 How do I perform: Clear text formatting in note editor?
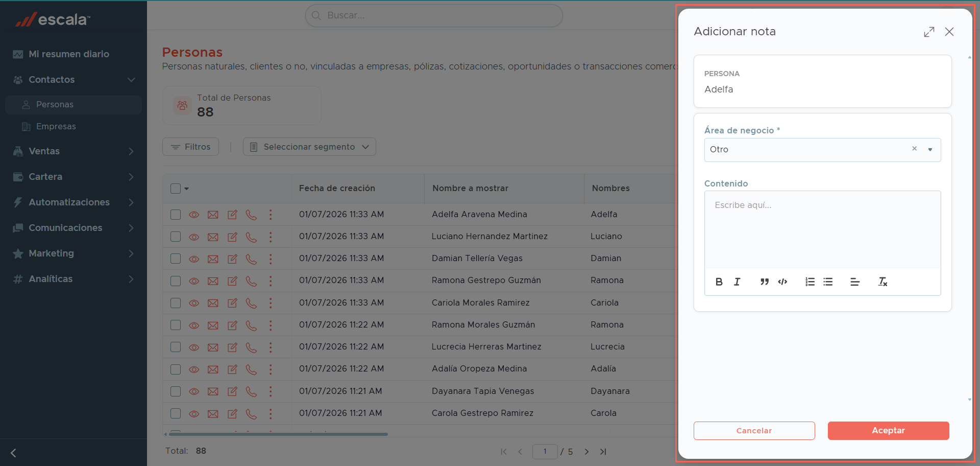tap(883, 282)
